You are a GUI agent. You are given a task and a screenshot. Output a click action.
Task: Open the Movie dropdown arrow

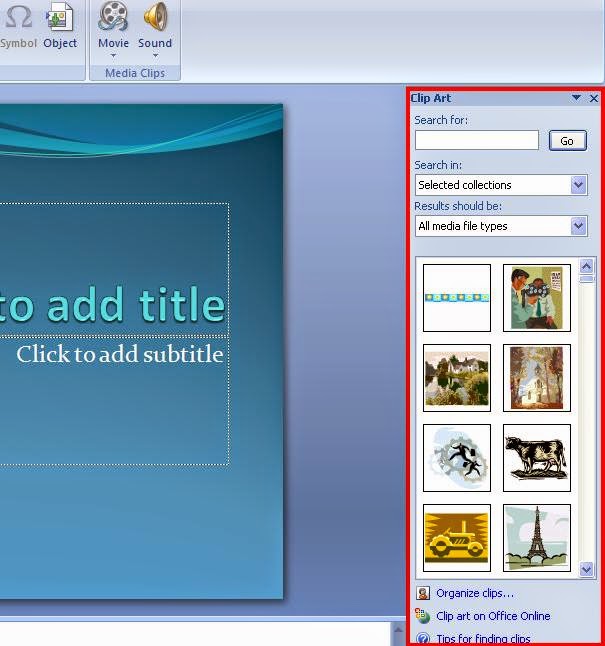click(113, 55)
